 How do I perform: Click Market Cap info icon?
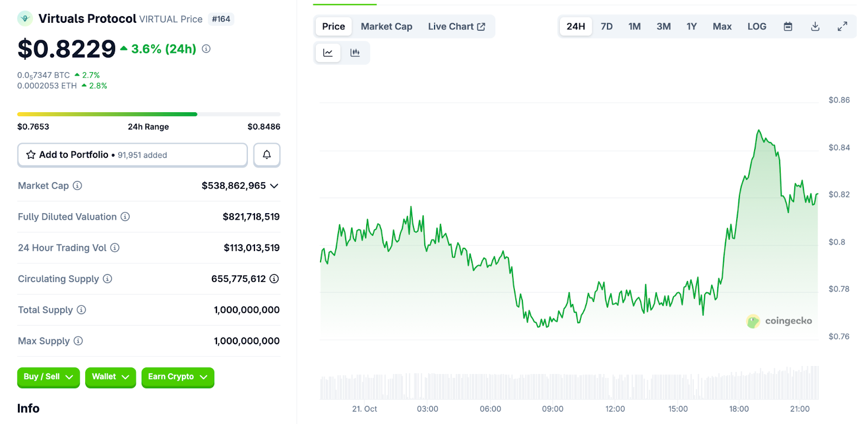78,185
